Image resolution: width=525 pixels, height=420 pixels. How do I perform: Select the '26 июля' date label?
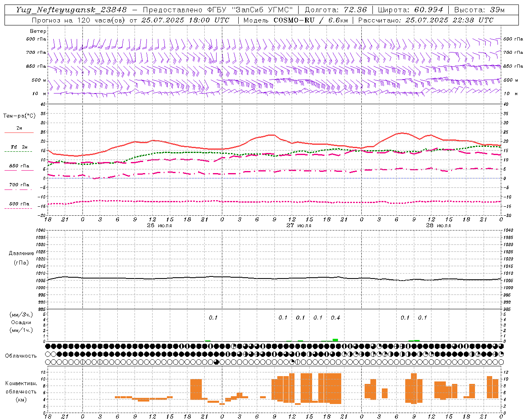(x=160, y=226)
